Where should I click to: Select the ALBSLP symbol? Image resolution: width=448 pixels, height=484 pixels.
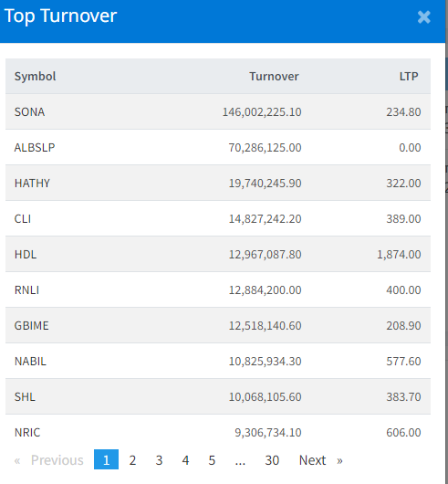(x=35, y=148)
